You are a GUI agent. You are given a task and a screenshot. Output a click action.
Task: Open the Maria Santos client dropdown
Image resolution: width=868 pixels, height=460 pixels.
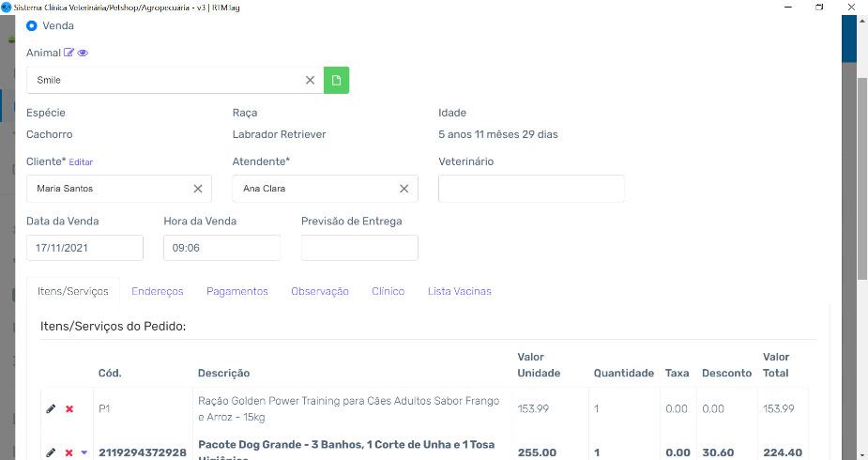(119, 189)
